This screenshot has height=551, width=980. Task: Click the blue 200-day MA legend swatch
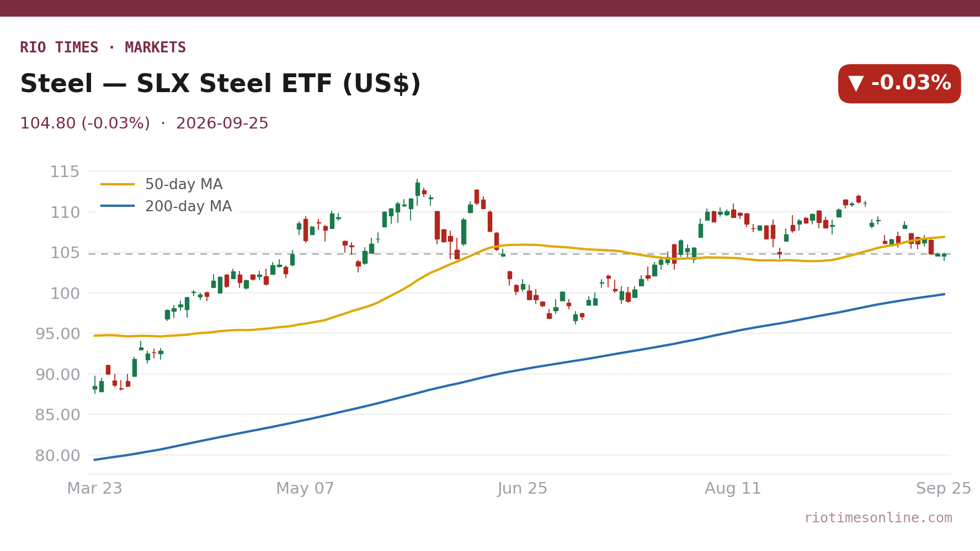coord(118,206)
